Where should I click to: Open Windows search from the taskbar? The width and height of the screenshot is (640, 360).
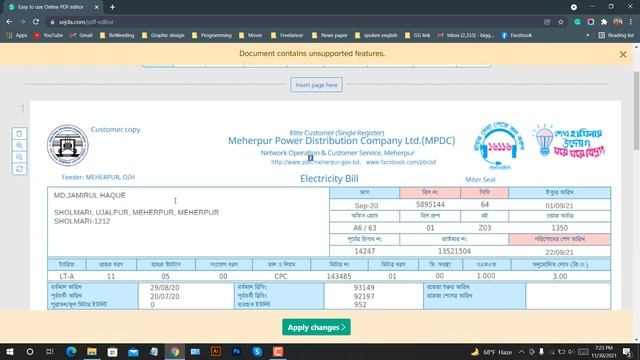tap(30, 352)
